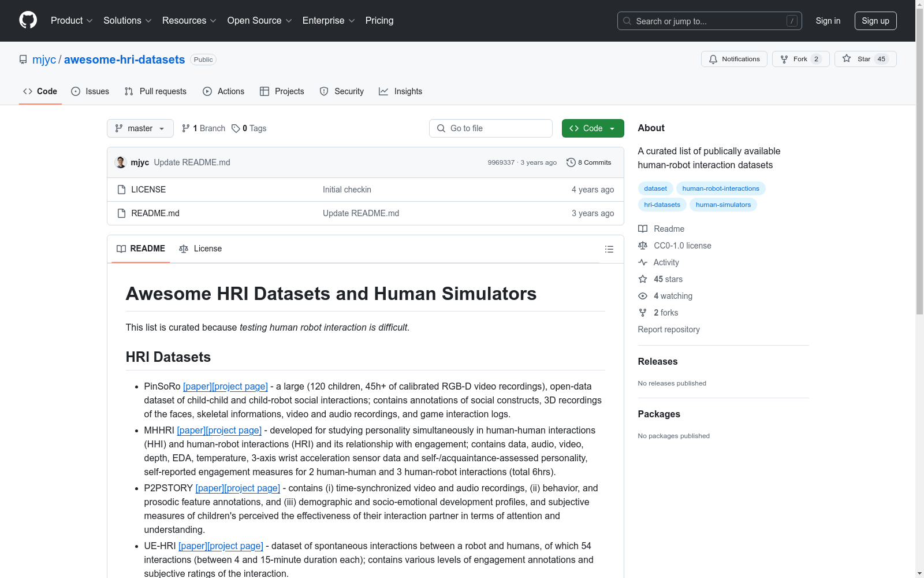
Task: Click the human-simulators topic tag
Action: tap(723, 205)
